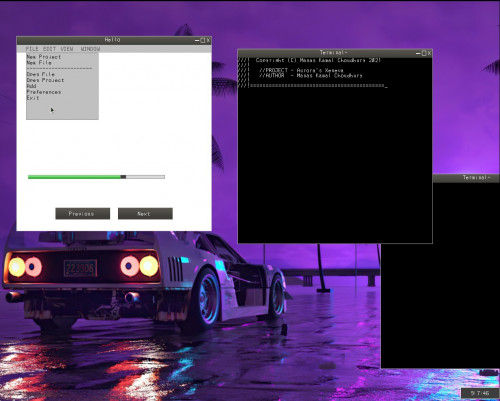500x401 pixels.
Task: Pick the Add menu entry
Action: click(31, 86)
